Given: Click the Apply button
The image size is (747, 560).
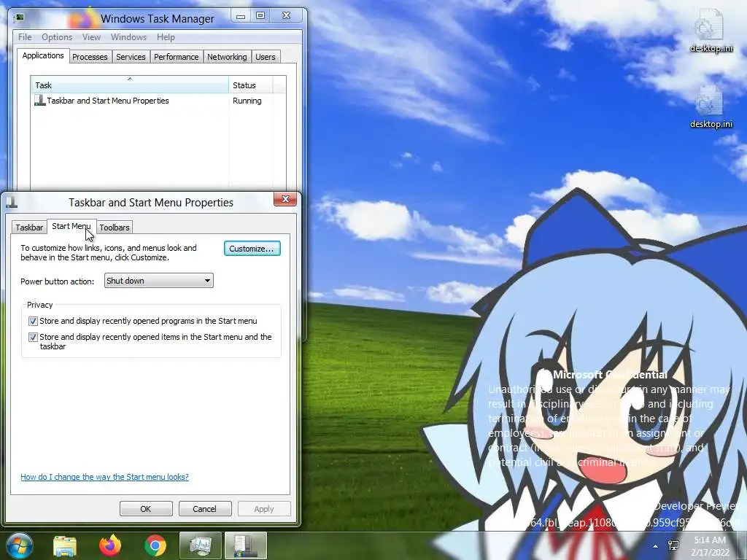Looking at the screenshot, I should 264,508.
